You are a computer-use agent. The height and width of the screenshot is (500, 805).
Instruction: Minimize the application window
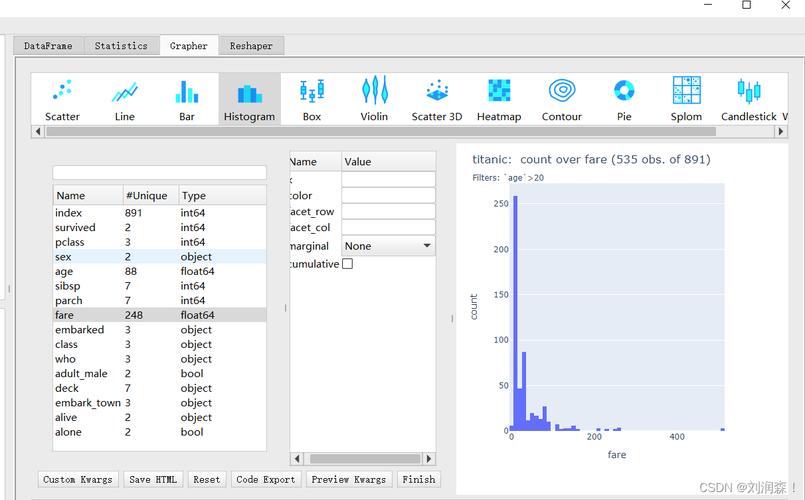click(708, 5)
